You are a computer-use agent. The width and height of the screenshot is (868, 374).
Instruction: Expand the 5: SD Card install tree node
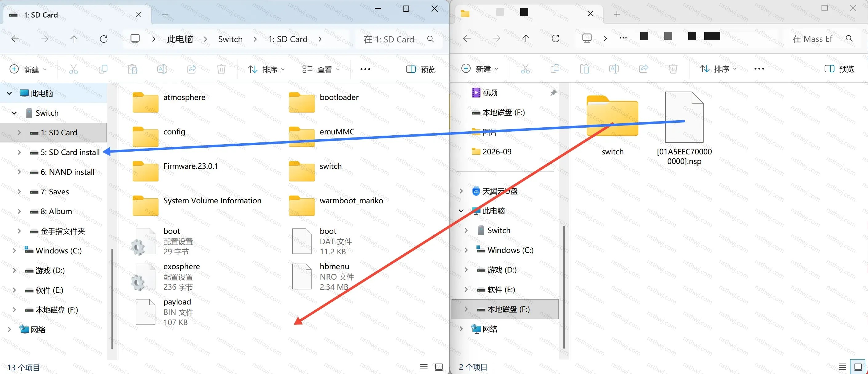coord(19,152)
